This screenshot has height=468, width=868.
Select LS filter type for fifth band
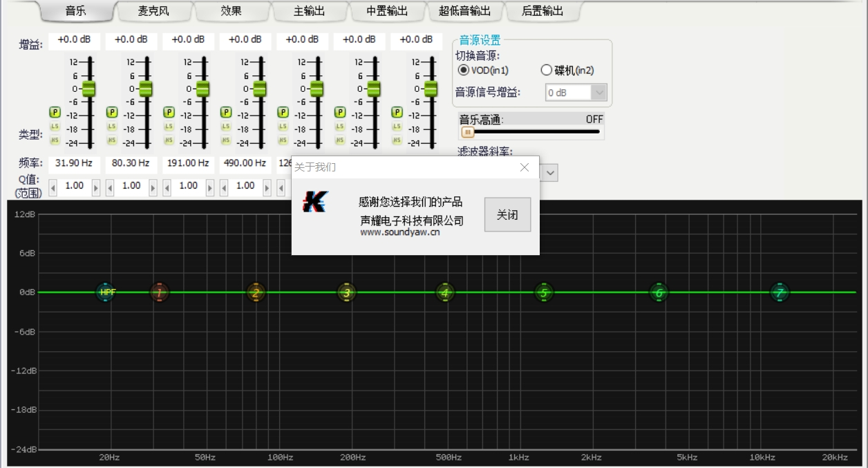coord(283,127)
